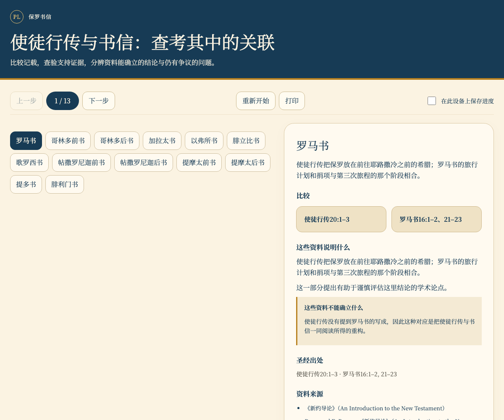
Task: Click the 罗马书16:1–2、21–23 comparison card
Action: click(x=436, y=219)
